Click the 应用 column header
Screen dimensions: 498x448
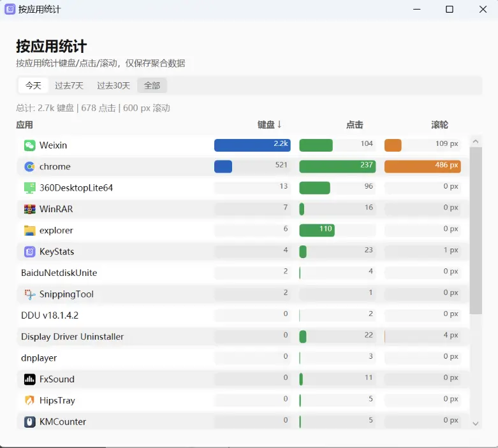(24, 125)
